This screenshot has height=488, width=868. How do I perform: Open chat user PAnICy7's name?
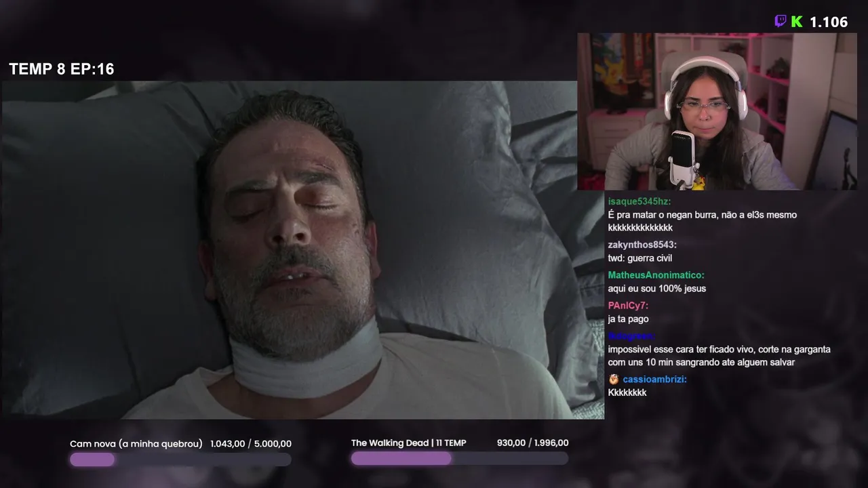[629, 306]
